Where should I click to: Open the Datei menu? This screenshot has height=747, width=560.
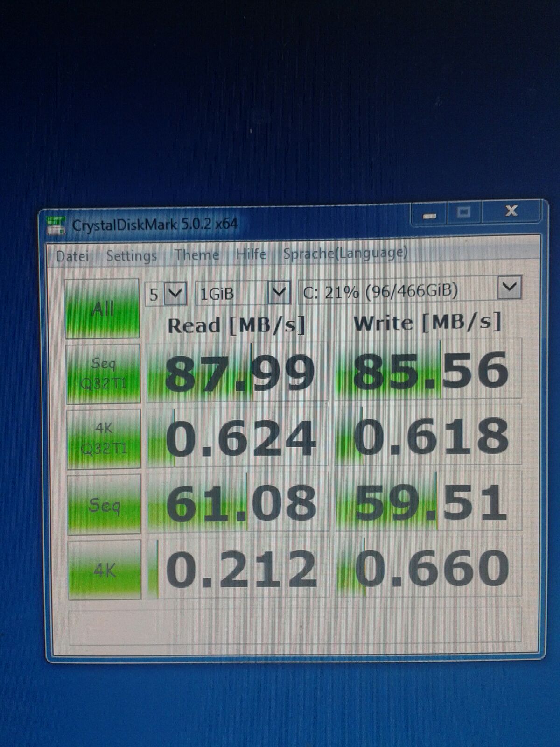72,256
